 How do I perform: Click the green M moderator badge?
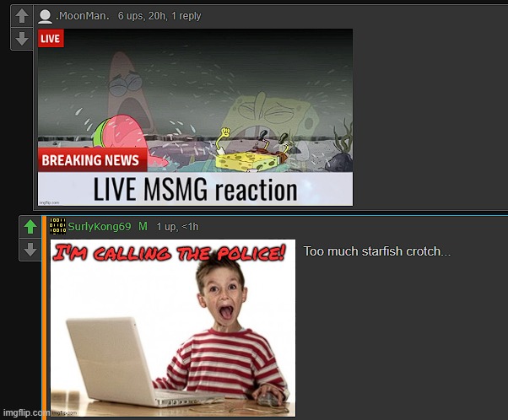point(143,226)
